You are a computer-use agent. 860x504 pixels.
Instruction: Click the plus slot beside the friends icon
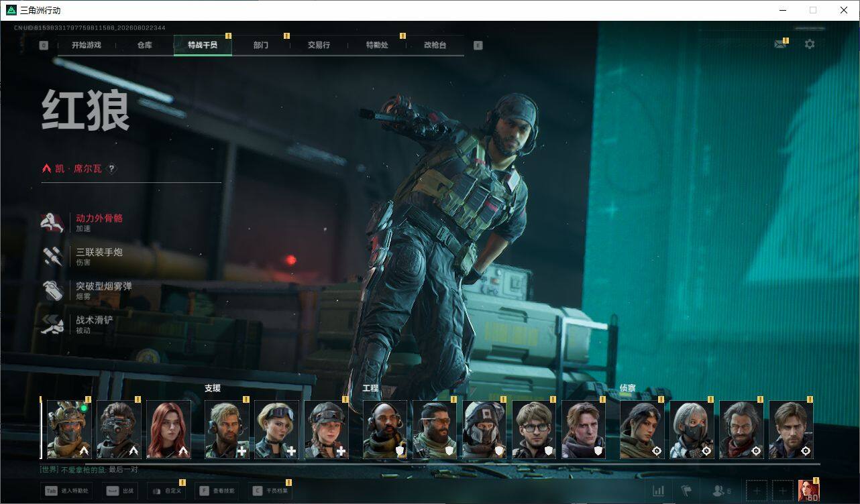click(x=757, y=491)
